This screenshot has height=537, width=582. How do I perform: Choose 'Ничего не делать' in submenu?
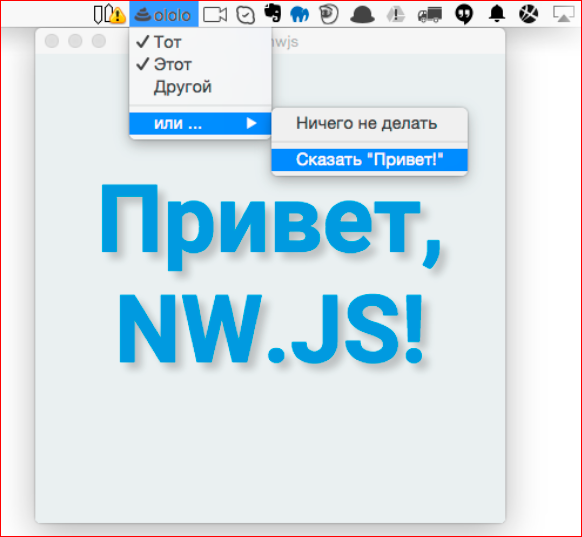pos(369,123)
